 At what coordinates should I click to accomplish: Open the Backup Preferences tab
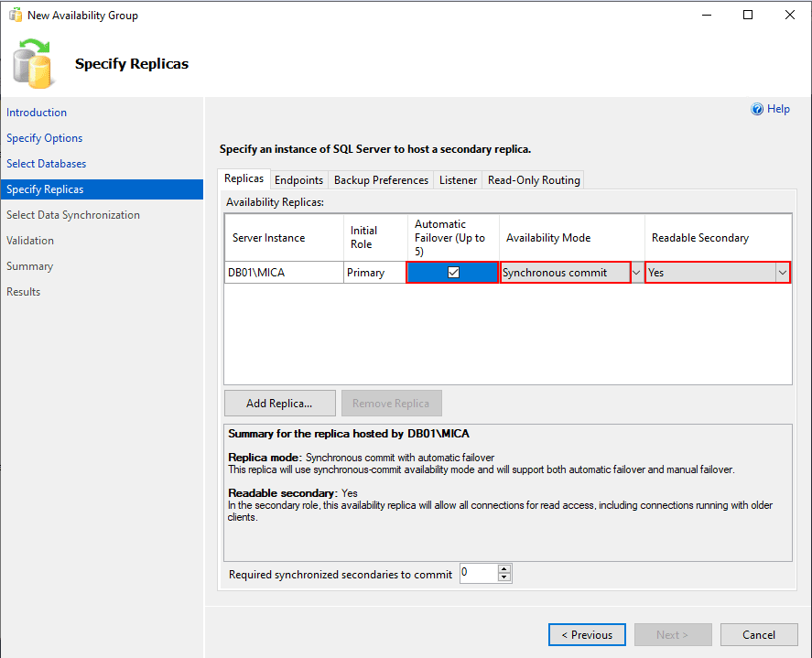(x=381, y=180)
